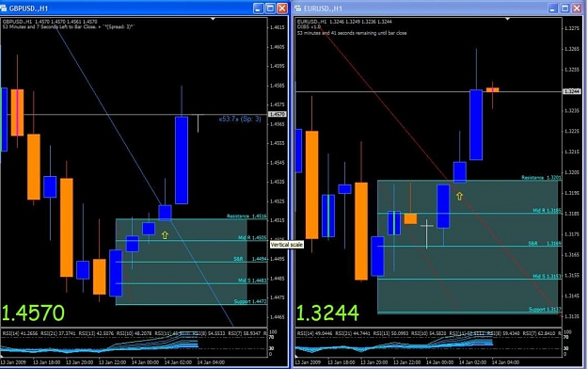Click RSI(7) 62.6410 in EURUSD indicator pane
Image resolution: width=588 pixels, height=369 pixels.
[x=538, y=333]
